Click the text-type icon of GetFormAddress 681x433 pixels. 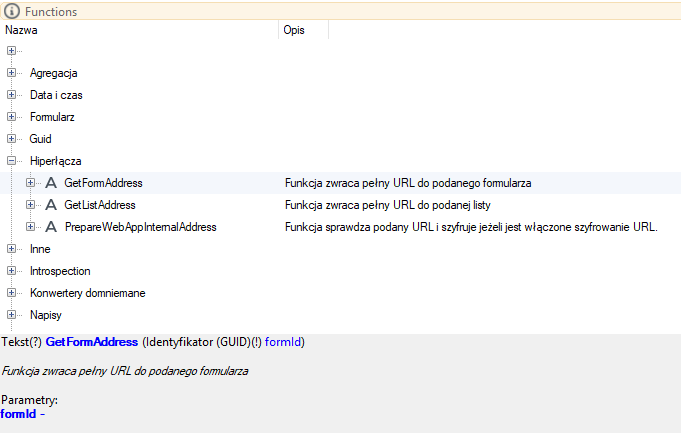coord(51,183)
